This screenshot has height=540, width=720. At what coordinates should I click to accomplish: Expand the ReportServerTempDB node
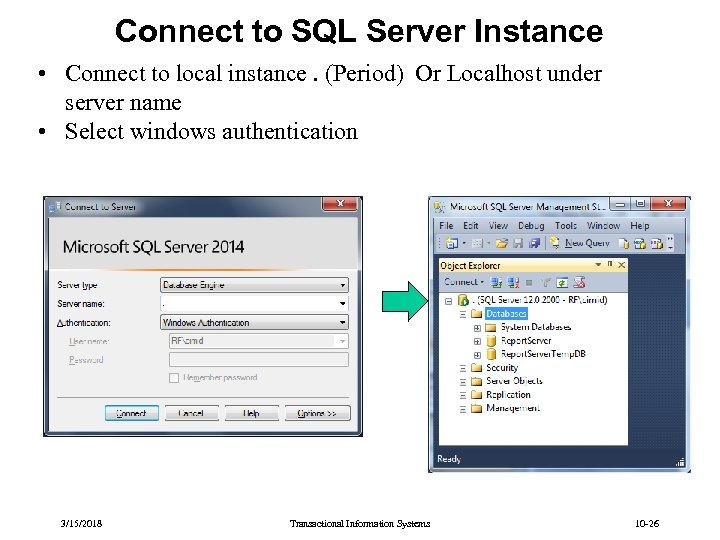click(477, 355)
